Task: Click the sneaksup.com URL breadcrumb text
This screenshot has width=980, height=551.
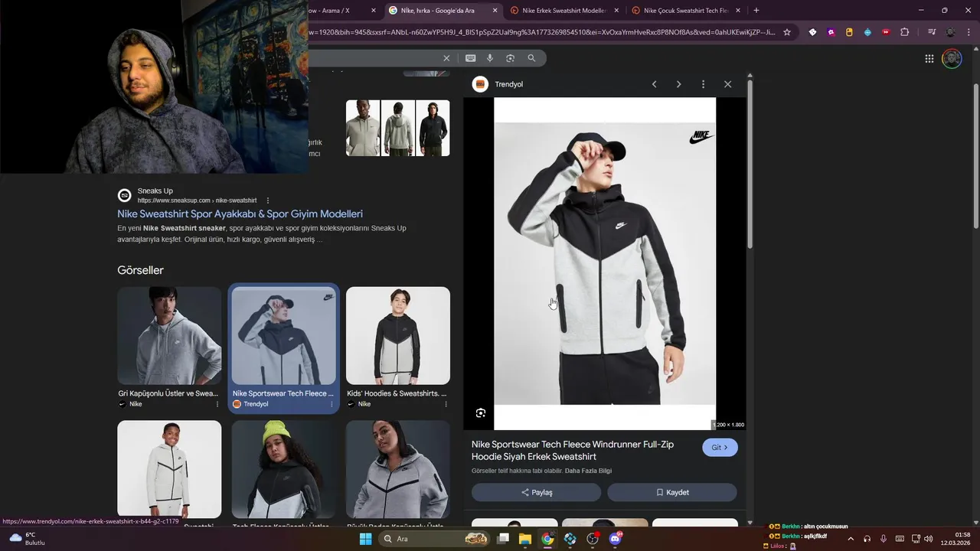Action: (197, 201)
